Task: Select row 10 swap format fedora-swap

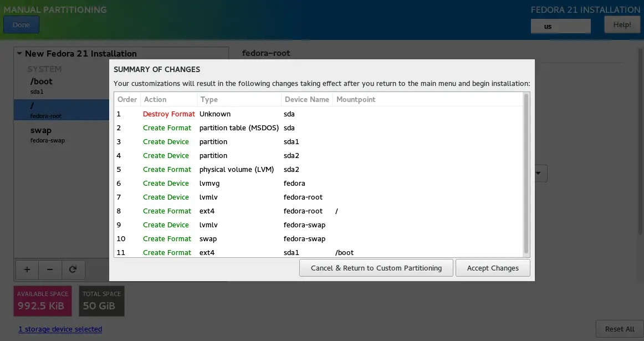Action: pyautogui.click(x=318, y=238)
